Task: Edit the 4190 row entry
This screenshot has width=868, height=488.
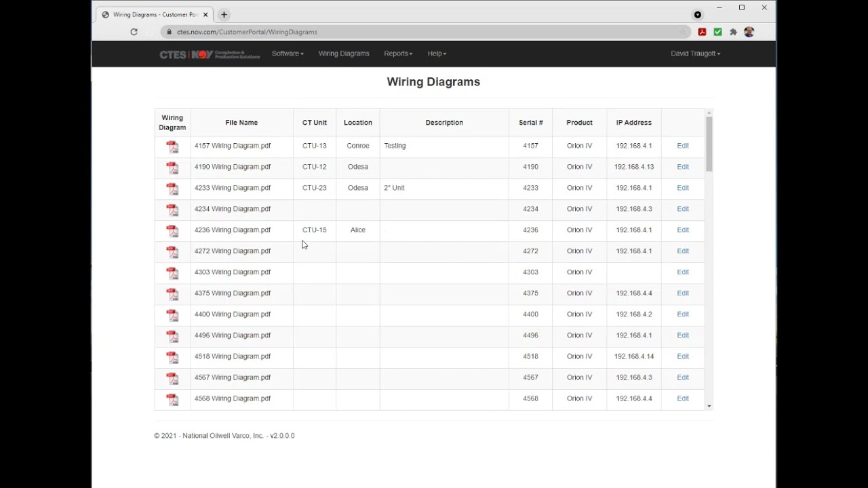Action: [683, 167]
